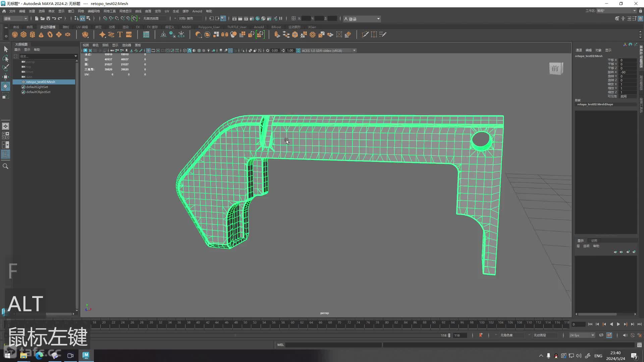Click the viewport gamma 1.00 field

[290, 51]
